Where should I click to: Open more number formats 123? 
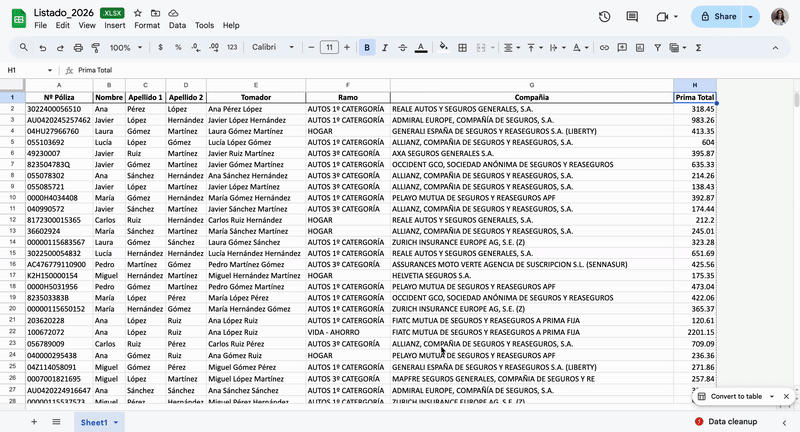(x=232, y=47)
